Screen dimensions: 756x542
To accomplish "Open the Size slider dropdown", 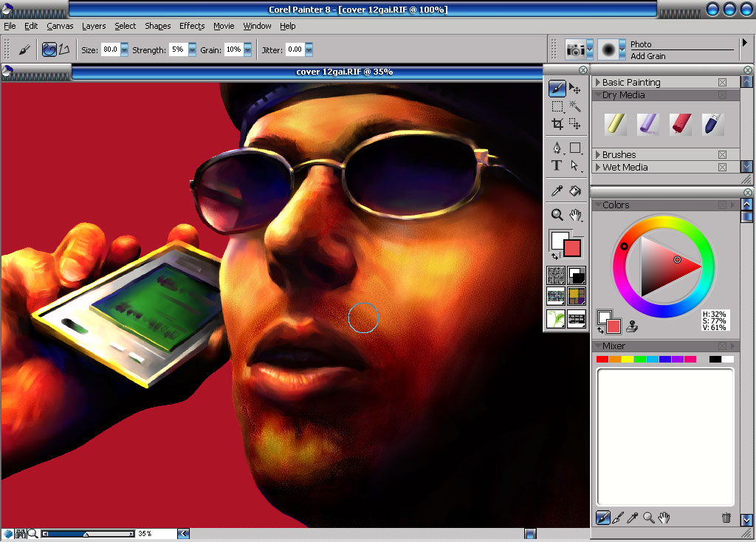I will point(124,49).
